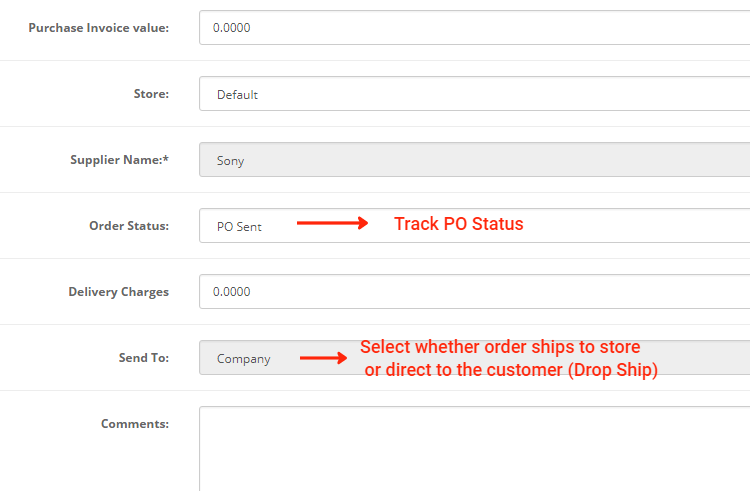Click the 'Delivery Charges' label

[118, 292]
